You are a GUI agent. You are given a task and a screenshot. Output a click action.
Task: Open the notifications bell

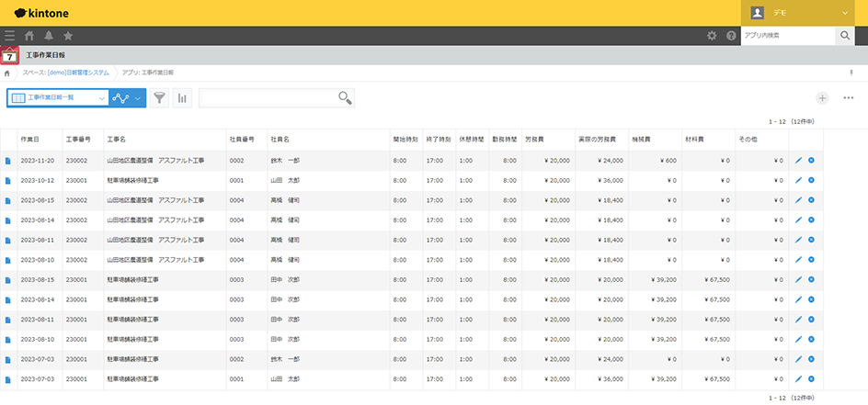tap(49, 36)
